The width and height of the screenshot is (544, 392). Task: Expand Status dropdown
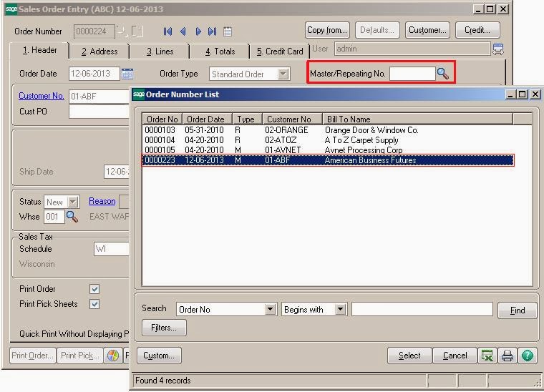pyautogui.click(x=73, y=202)
